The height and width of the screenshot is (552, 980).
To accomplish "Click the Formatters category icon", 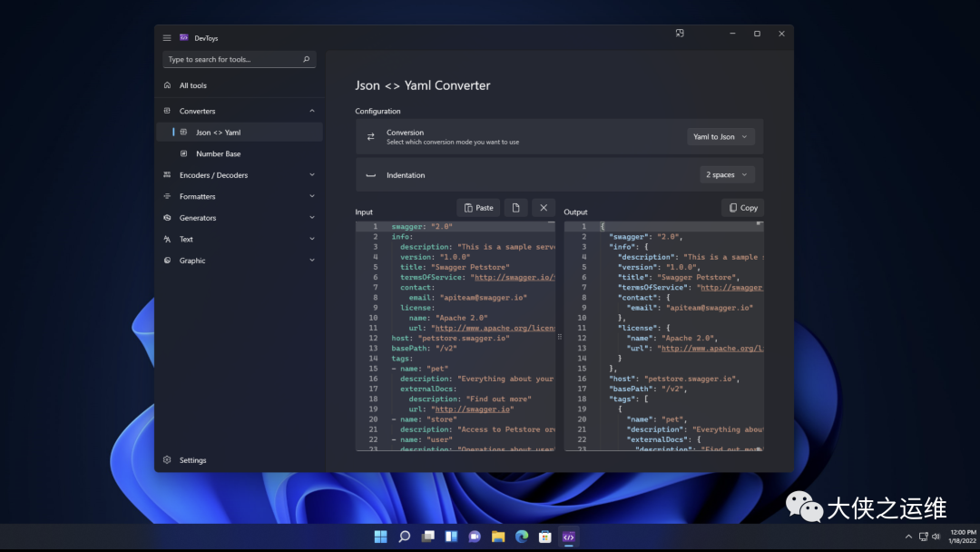I will (x=167, y=196).
